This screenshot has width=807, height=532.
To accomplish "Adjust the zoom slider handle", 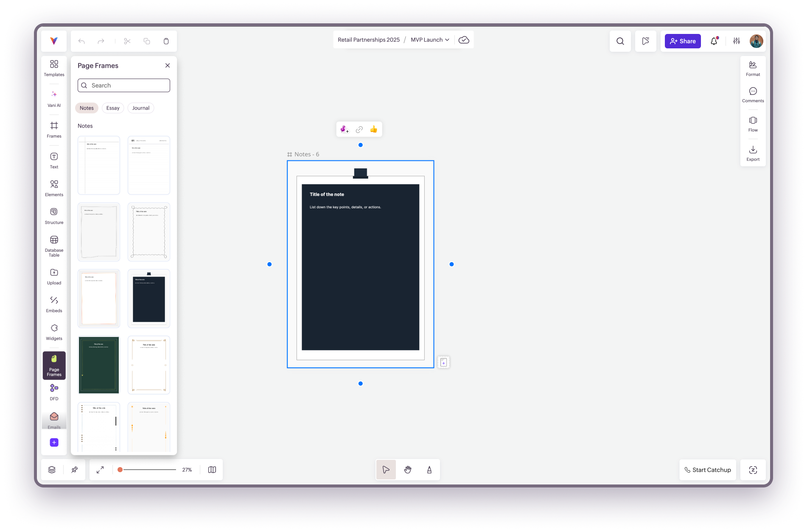I will point(120,470).
